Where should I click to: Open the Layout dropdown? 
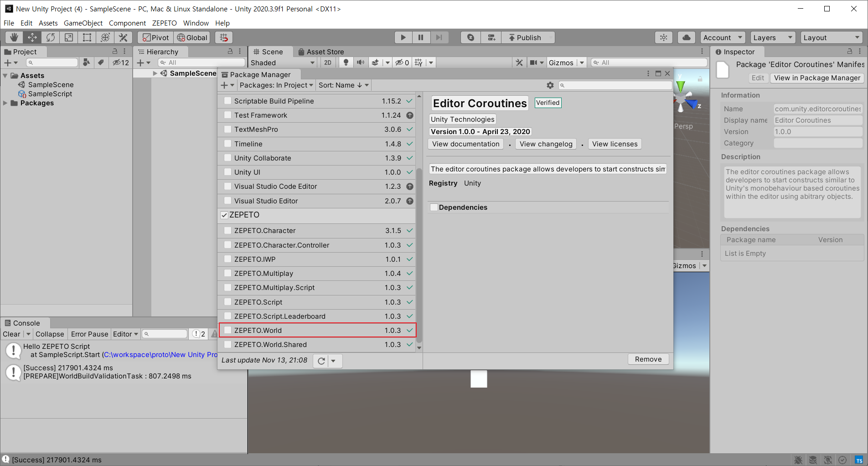tap(832, 37)
